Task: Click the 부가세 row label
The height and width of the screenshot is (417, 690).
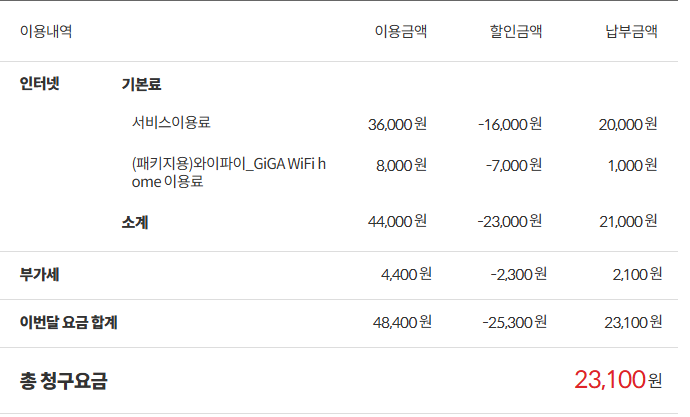Action: 39,273
